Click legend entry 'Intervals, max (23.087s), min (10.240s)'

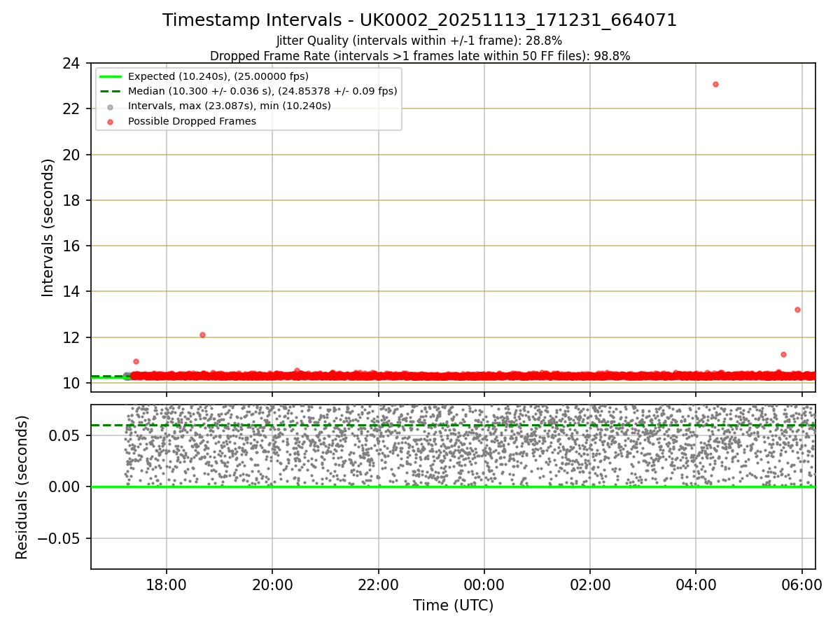(x=230, y=106)
